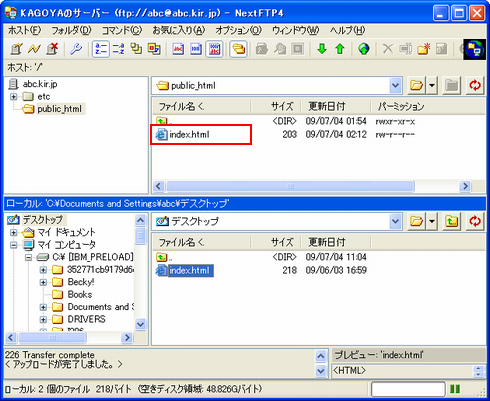This screenshot has height=401, width=490.
Task: Click the green upload arrow icon
Action: pos(340,49)
